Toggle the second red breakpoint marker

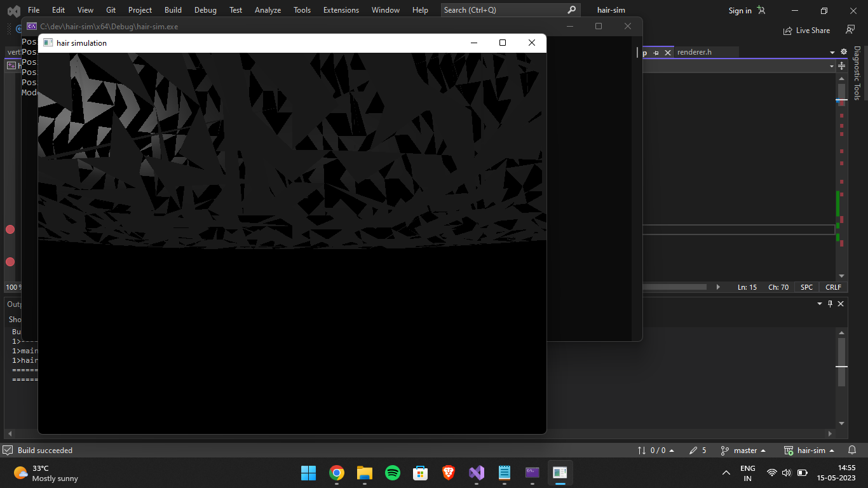[10, 262]
